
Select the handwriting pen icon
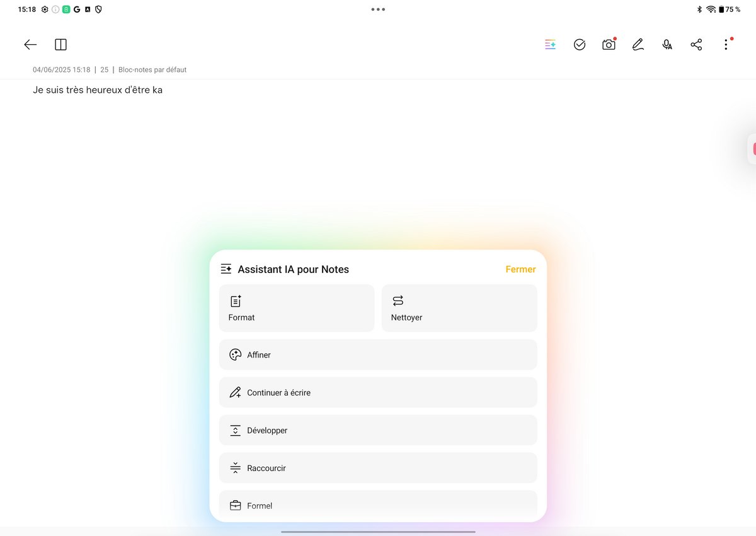[638, 45]
